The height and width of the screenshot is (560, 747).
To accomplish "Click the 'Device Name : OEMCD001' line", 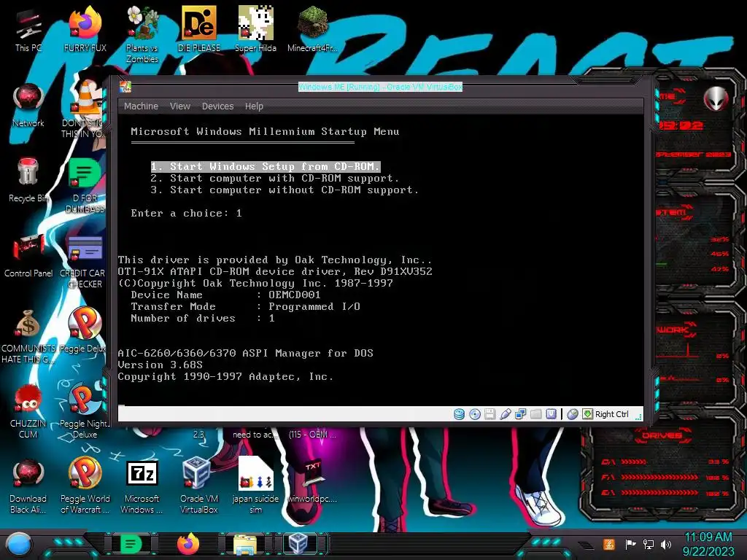I will point(226,295).
